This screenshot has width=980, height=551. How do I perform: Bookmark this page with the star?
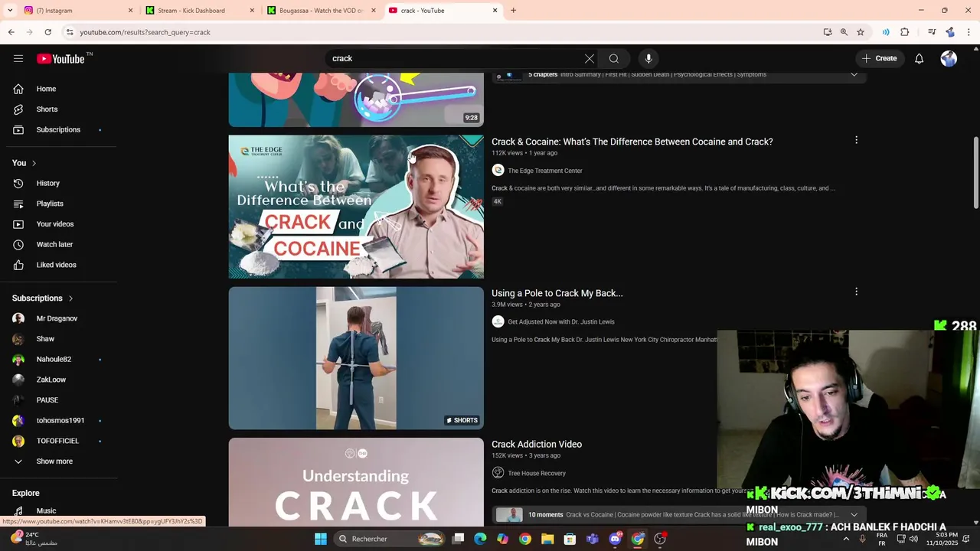861,32
